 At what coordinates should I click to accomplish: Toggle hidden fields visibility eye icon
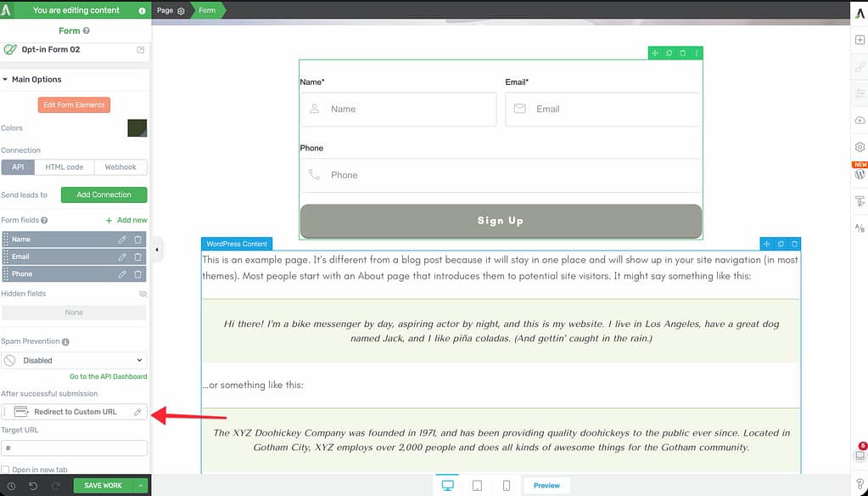(143, 294)
